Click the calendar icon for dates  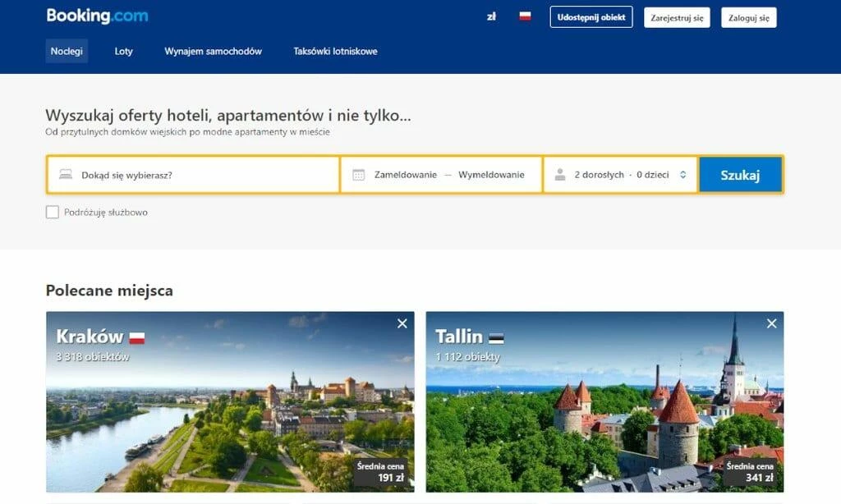click(359, 175)
